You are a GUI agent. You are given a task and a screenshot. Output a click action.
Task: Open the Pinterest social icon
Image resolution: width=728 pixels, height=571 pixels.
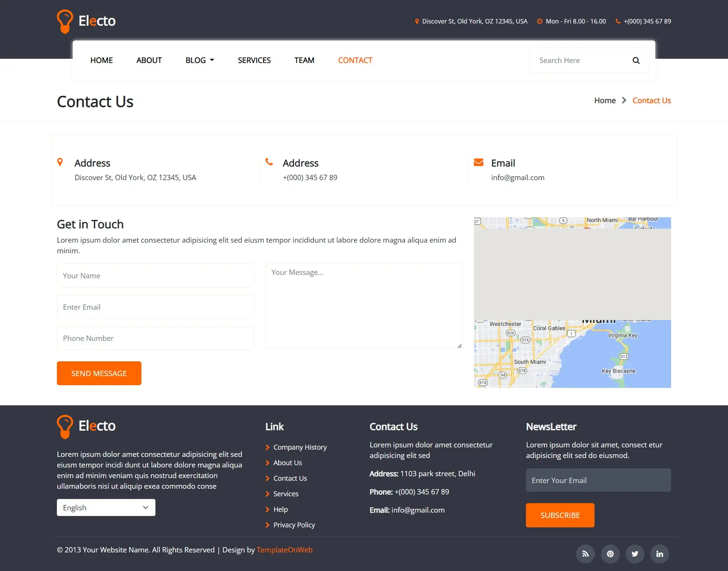tap(610, 554)
